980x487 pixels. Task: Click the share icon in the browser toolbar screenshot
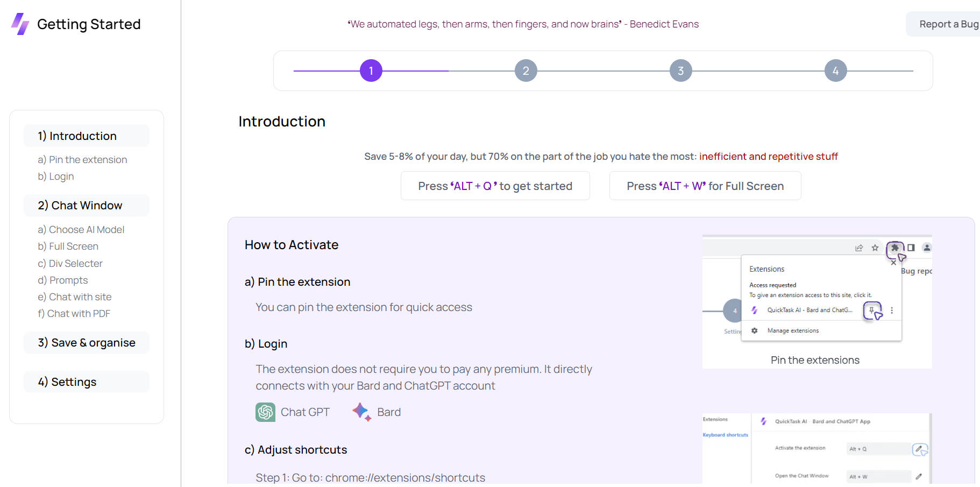click(858, 247)
